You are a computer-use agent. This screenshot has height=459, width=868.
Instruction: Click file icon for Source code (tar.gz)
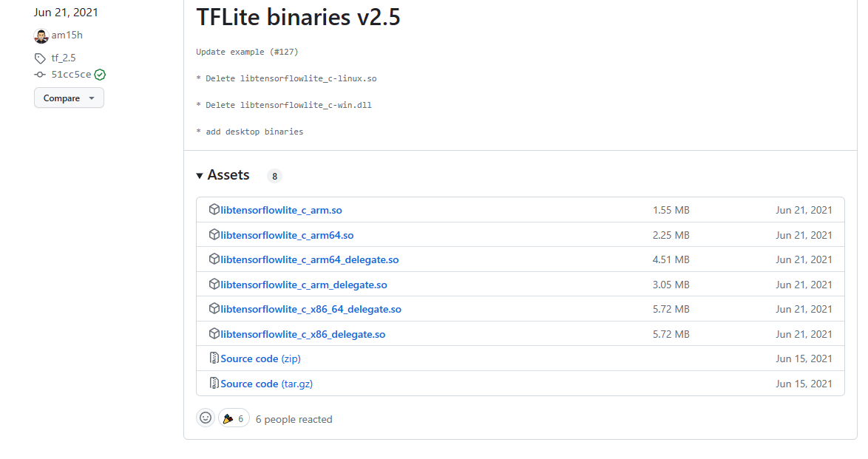214,383
